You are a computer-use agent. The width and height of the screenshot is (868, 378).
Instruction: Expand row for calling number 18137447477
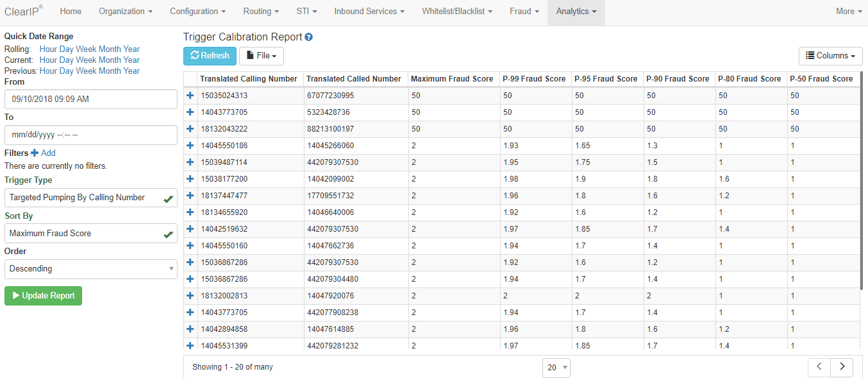(x=190, y=196)
